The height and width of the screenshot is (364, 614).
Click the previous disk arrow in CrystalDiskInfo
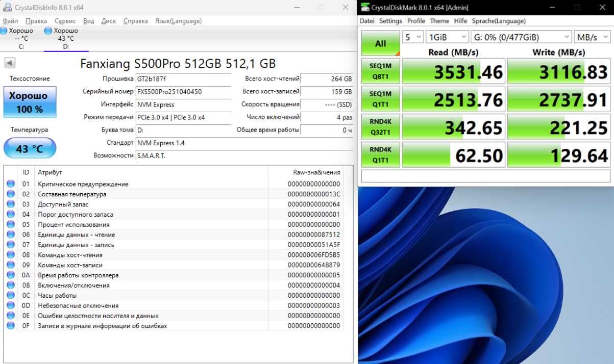[10, 63]
